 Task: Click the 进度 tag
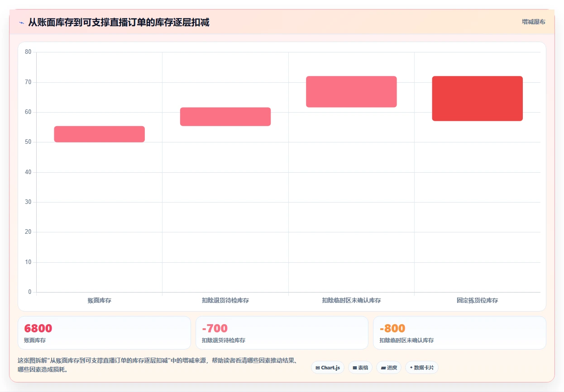pos(389,368)
